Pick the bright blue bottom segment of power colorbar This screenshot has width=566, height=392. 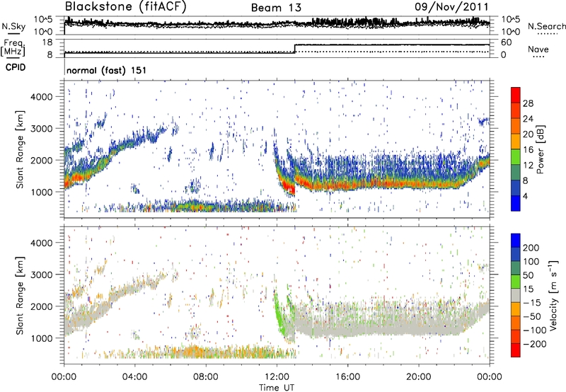(516, 203)
